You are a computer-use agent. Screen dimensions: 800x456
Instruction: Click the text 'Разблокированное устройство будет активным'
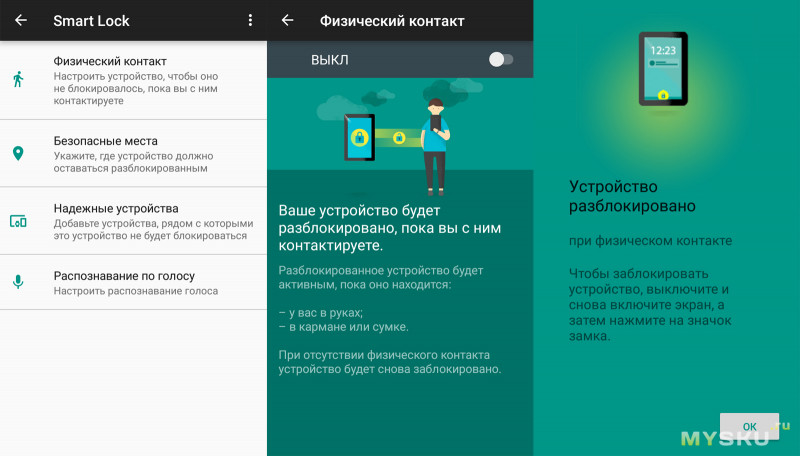[381, 277]
